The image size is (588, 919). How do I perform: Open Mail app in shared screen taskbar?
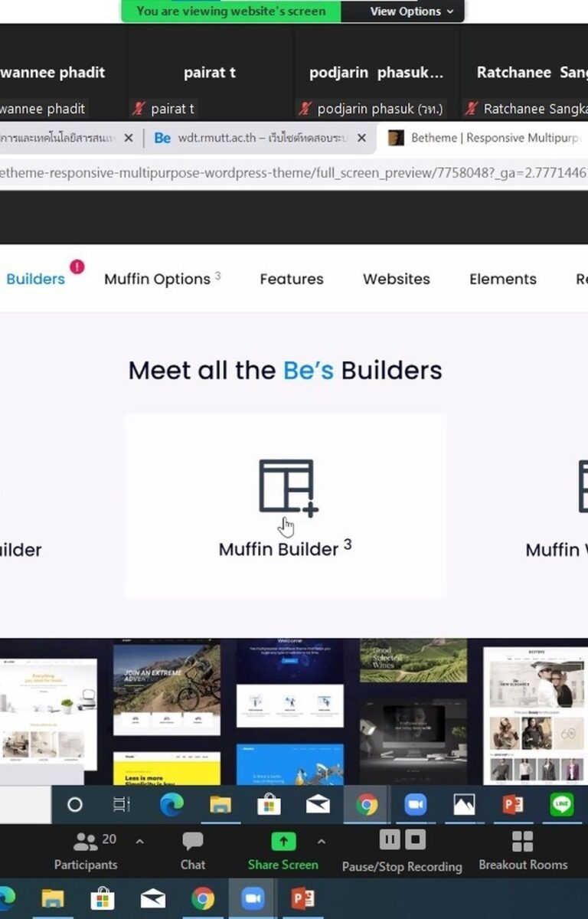click(x=318, y=805)
